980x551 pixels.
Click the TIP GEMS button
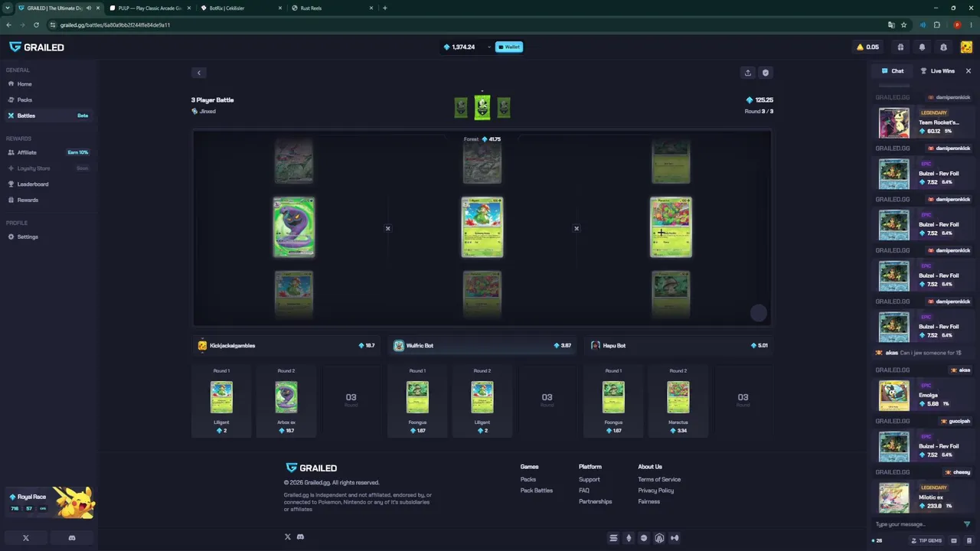(926, 541)
